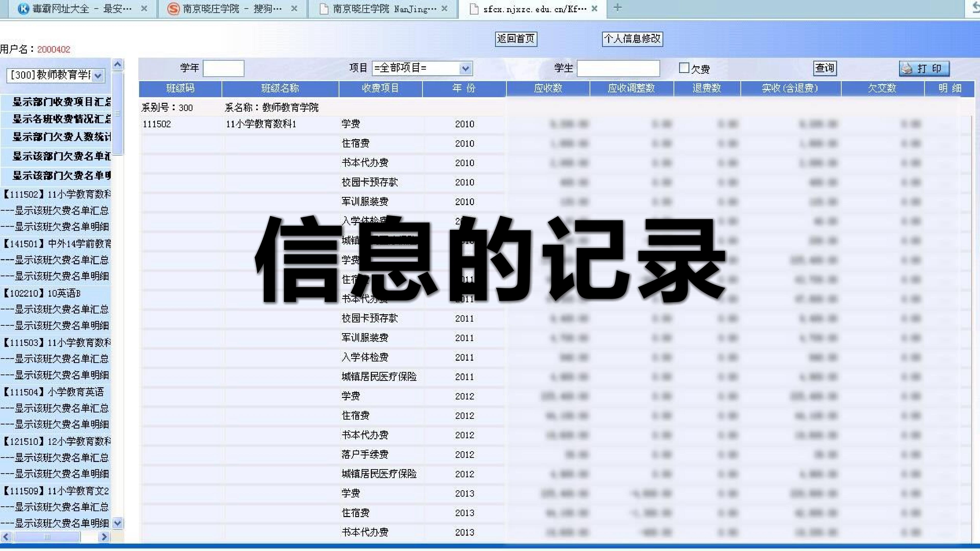
Task: Open 显示部门欠费人数统计 link
Action: click(x=62, y=137)
